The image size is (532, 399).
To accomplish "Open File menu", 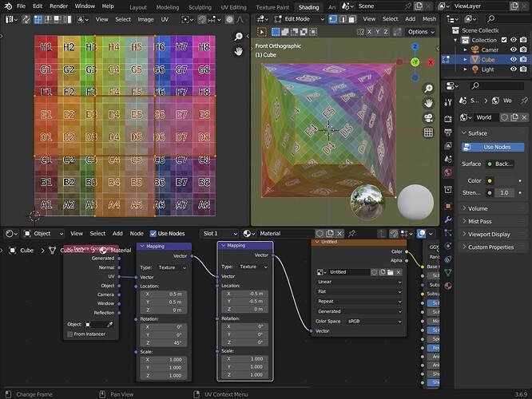I will [x=21, y=6].
